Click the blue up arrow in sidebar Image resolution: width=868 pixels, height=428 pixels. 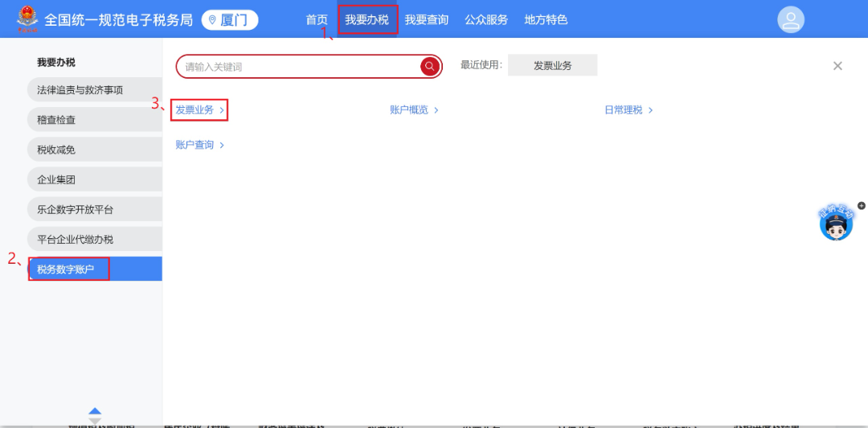point(95,411)
